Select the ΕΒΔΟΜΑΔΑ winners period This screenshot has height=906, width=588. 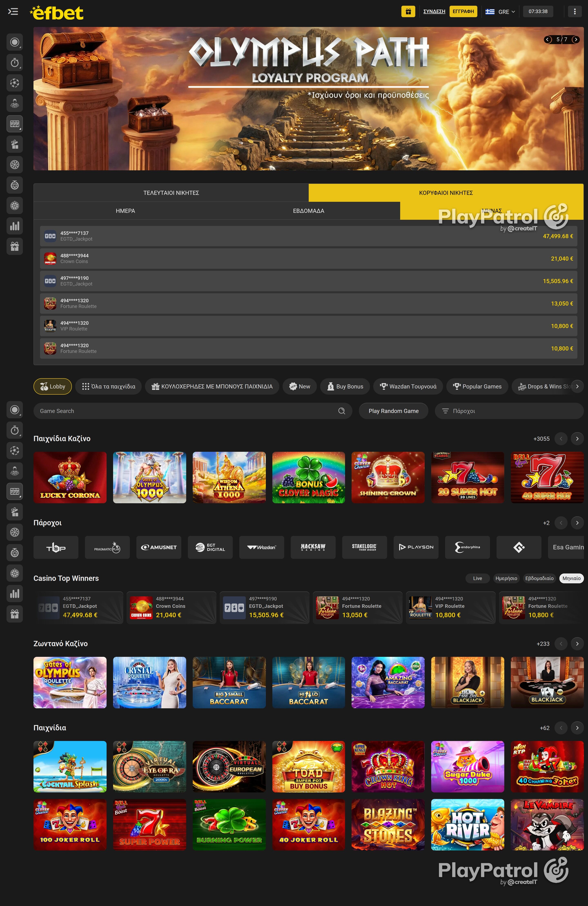(308, 211)
